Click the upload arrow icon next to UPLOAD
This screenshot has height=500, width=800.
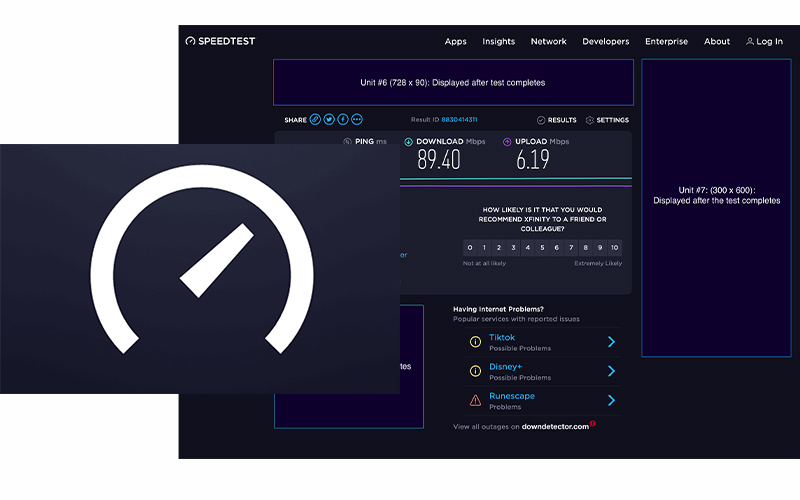coord(507,142)
